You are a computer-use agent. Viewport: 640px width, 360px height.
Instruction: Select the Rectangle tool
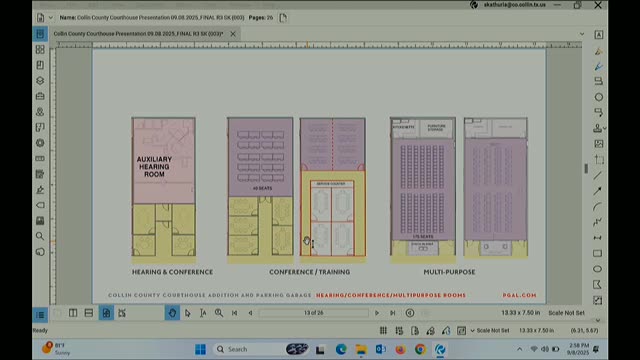pyautogui.click(x=598, y=253)
